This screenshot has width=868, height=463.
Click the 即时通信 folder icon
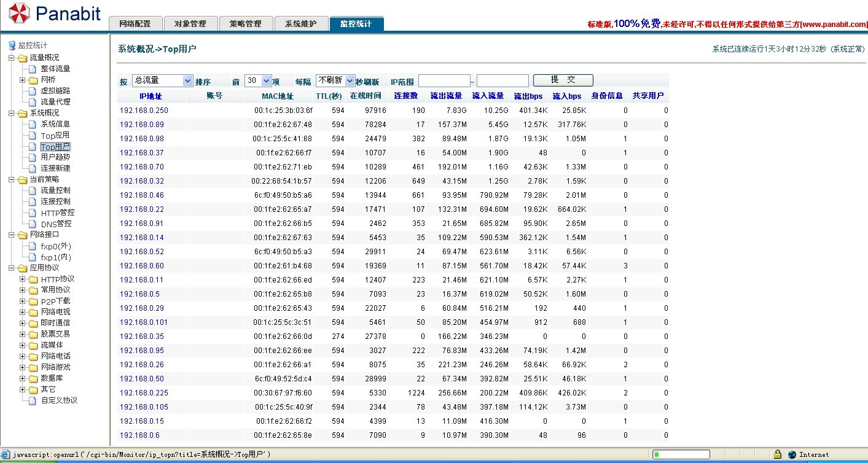point(33,323)
